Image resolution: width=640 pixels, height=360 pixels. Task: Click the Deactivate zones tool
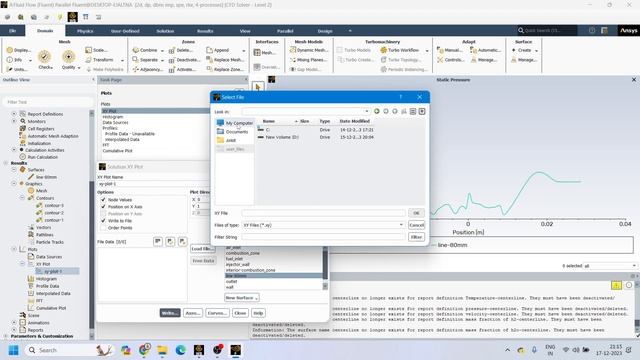[184, 60]
